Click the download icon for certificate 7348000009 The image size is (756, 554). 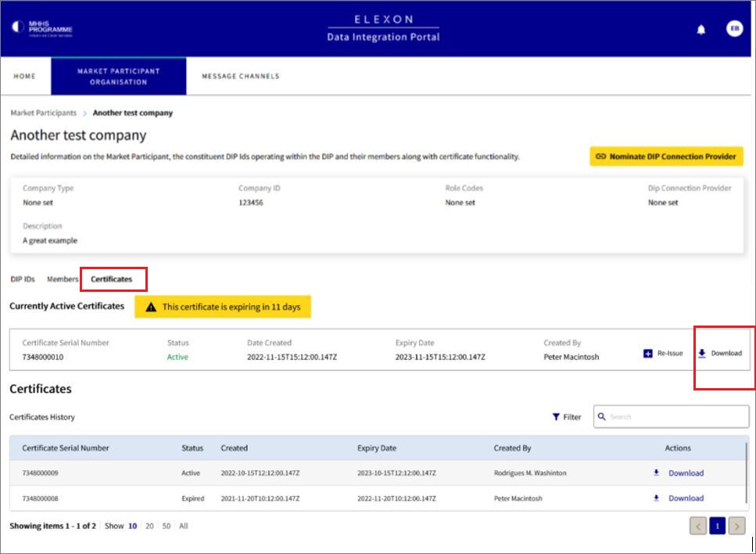tap(657, 473)
